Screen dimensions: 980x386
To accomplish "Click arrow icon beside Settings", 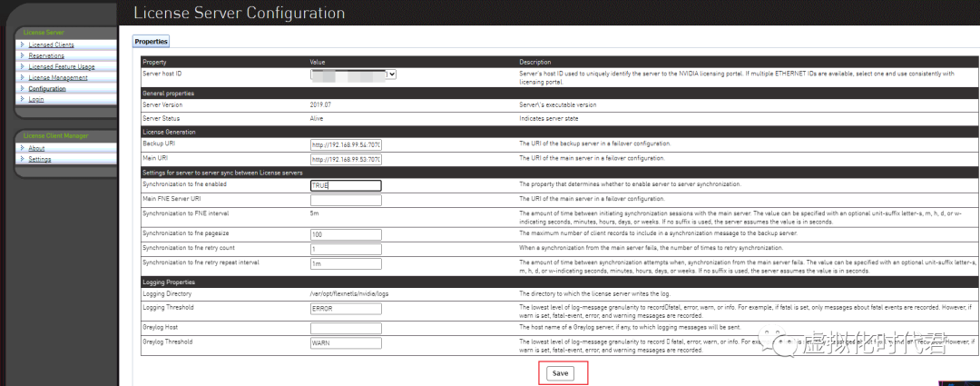I will [x=22, y=159].
